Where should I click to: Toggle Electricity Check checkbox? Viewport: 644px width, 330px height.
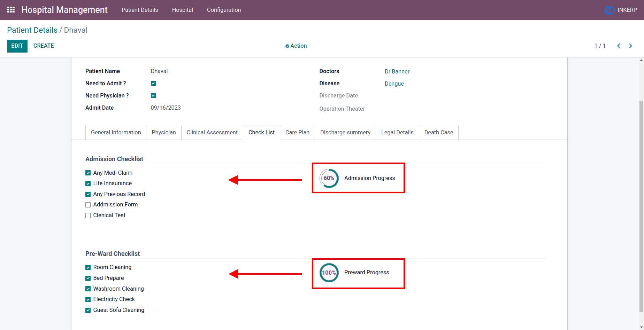(x=88, y=299)
